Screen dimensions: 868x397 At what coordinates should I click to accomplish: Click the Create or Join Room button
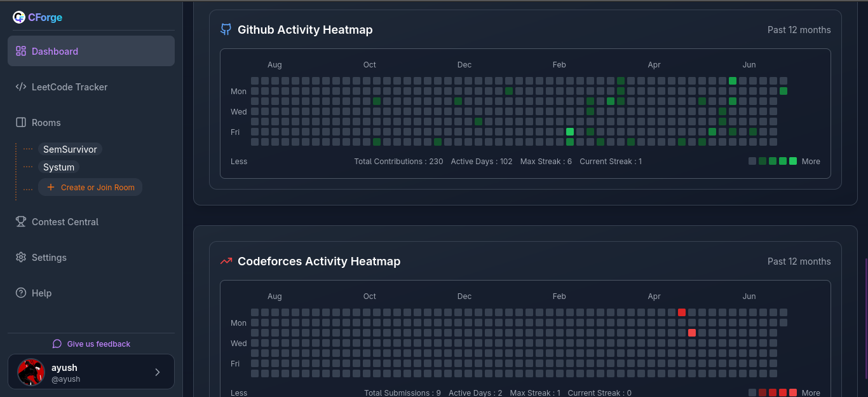[x=90, y=187]
